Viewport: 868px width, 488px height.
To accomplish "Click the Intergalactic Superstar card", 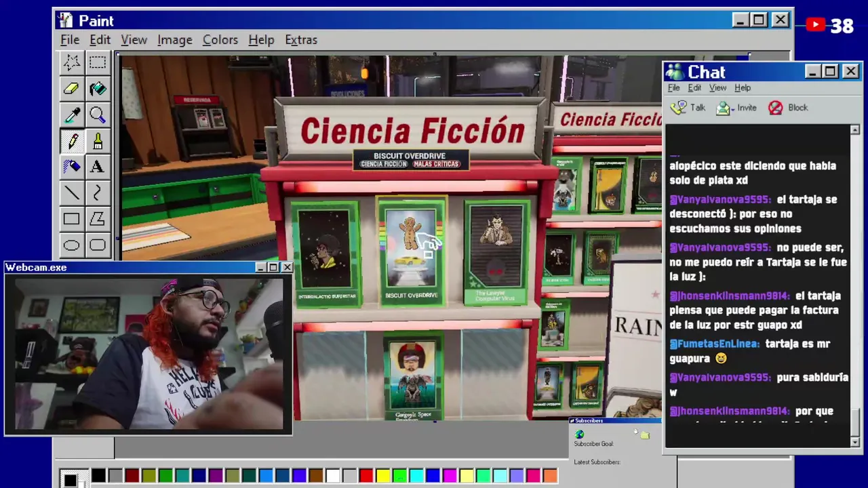I will (326, 255).
